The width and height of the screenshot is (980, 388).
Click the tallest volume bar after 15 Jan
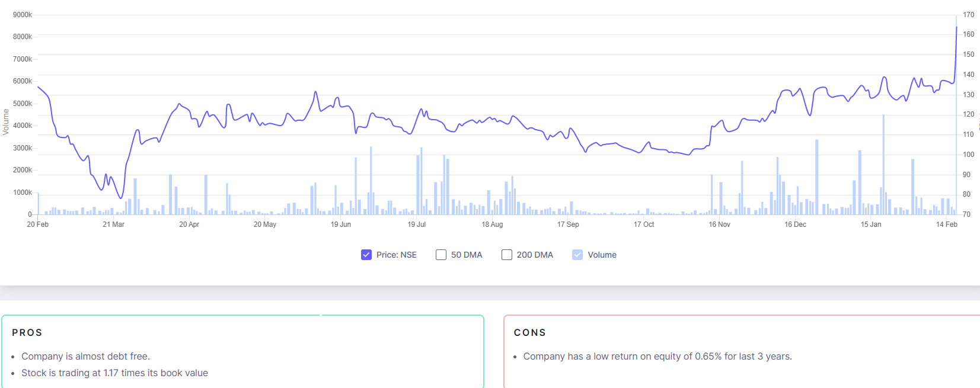click(883, 166)
